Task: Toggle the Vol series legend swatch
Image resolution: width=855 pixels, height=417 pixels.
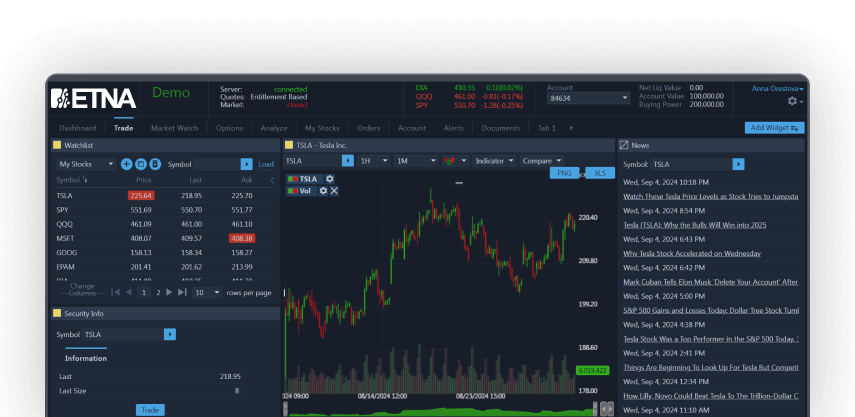Action: point(292,191)
